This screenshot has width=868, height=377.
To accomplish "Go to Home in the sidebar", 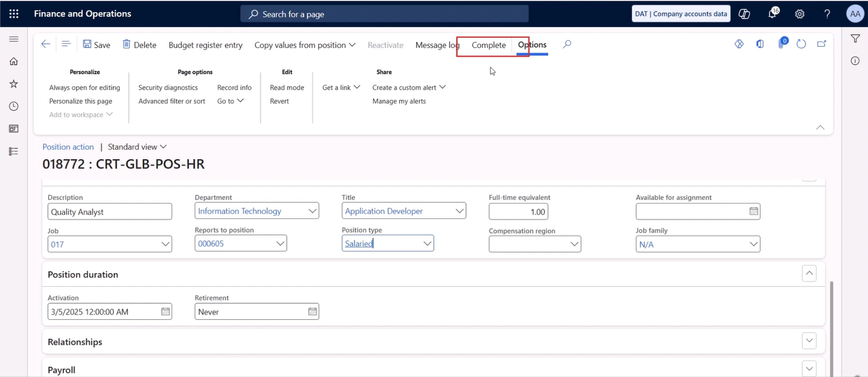I will pyautogui.click(x=14, y=61).
